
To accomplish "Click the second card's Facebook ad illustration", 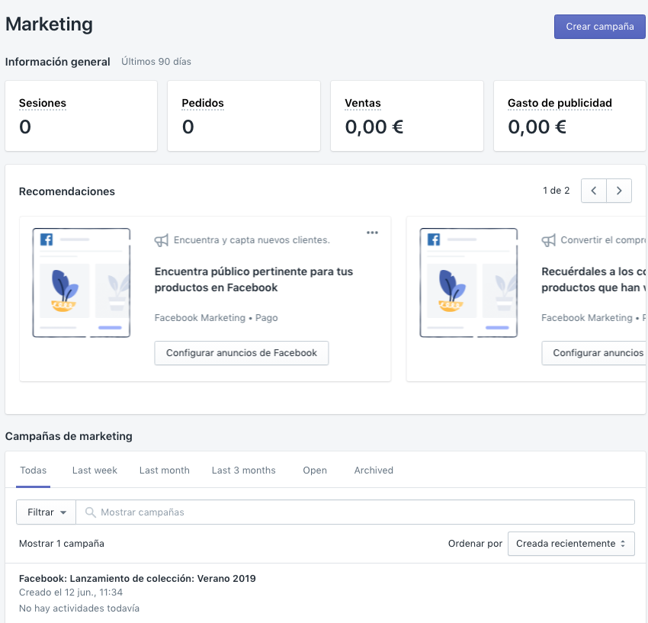I will pyautogui.click(x=468, y=283).
